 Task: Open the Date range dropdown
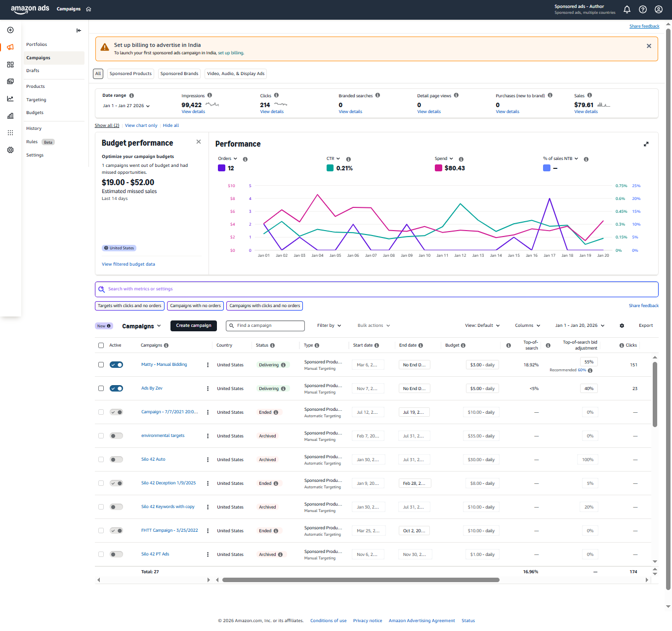(x=126, y=106)
